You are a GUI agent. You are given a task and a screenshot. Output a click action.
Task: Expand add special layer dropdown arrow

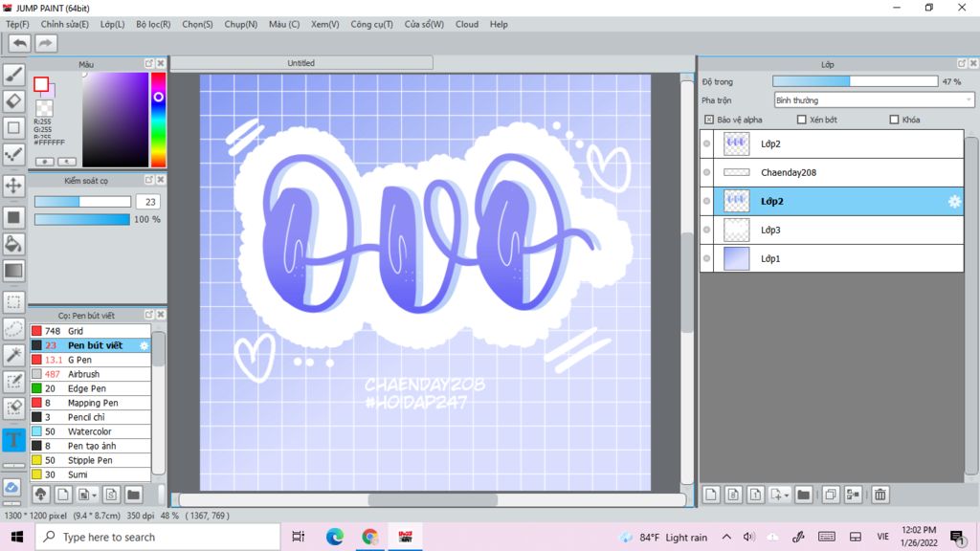point(787,496)
